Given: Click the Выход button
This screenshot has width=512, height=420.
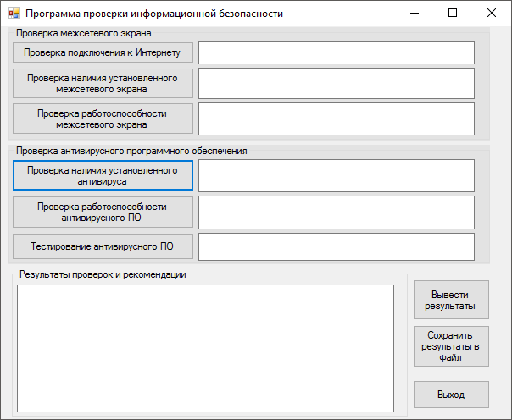Looking at the screenshot, I should pyautogui.click(x=451, y=395).
